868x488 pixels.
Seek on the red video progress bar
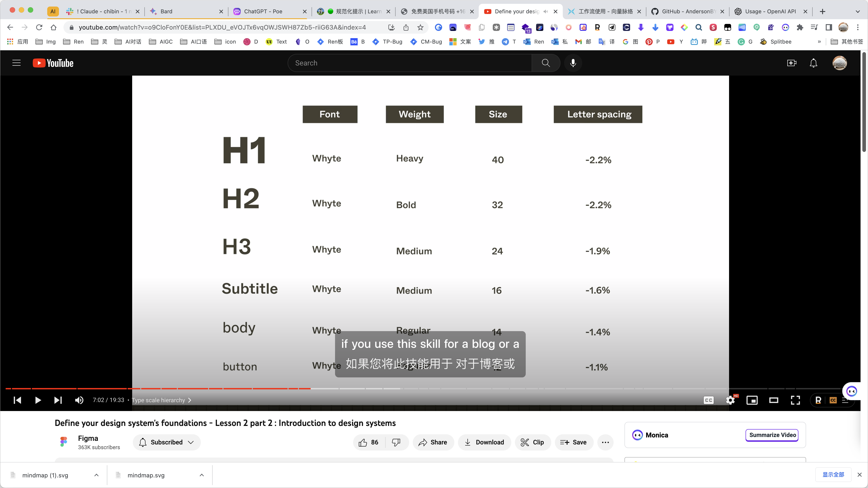158,389
